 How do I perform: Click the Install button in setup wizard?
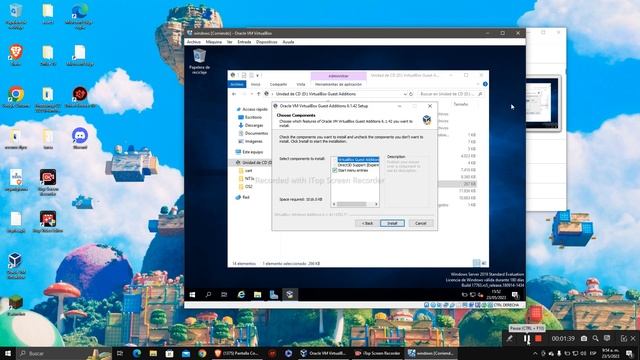(x=392, y=223)
